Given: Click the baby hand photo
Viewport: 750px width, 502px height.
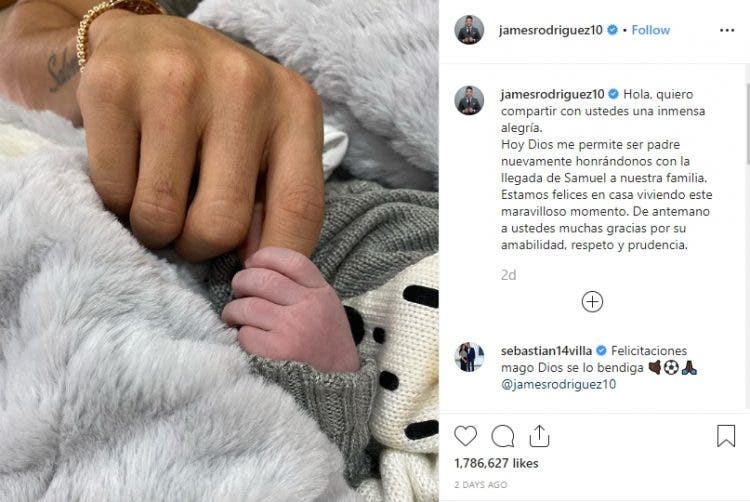Looking at the screenshot, I should coord(219,251).
